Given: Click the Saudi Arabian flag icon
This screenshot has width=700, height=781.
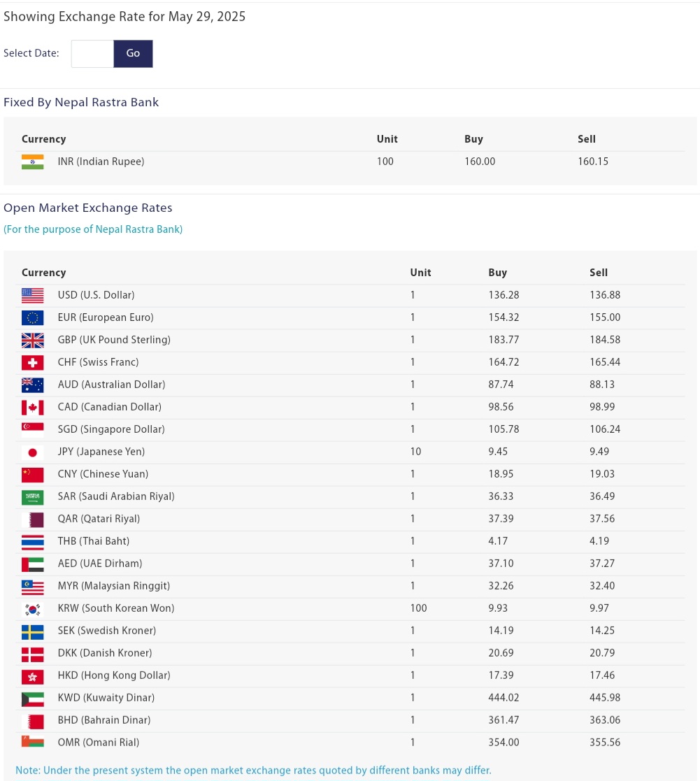Looking at the screenshot, I should (33, 496).
